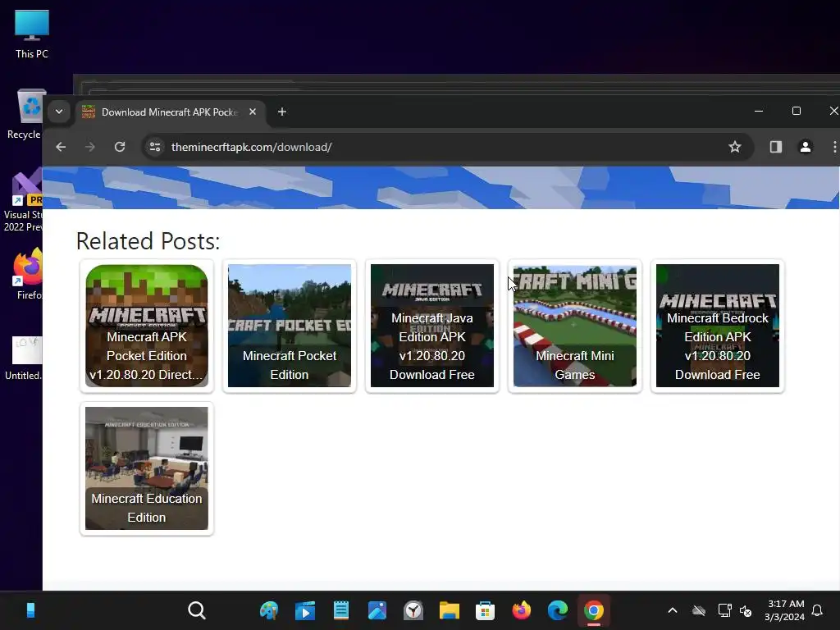Open Chrome side panel
Image resolution: width=840 pixels, height=630 pixels.
pyautogui.click(x=776, y=147)
